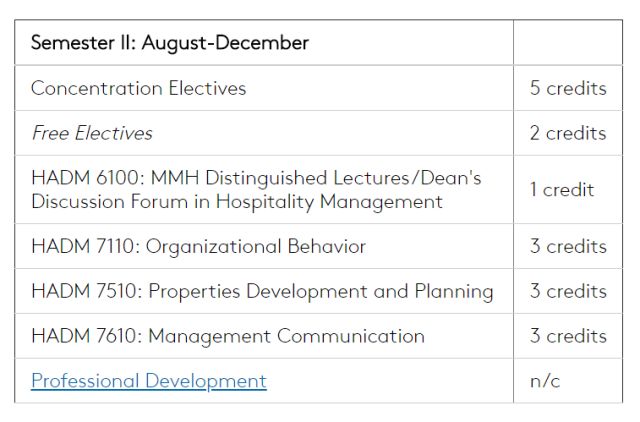640x422 pixels.
Task: Select HADM 7110: Organizational Behavior text
Action: tap(198, 247)
